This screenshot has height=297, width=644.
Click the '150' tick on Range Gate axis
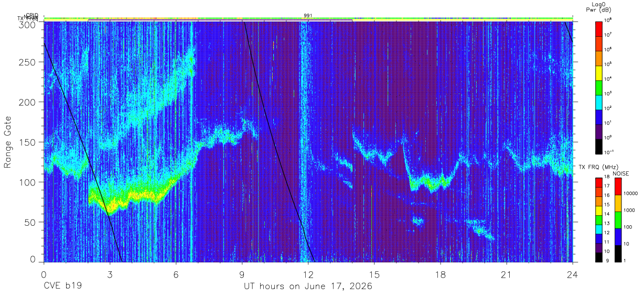click(x=26, y=142)
